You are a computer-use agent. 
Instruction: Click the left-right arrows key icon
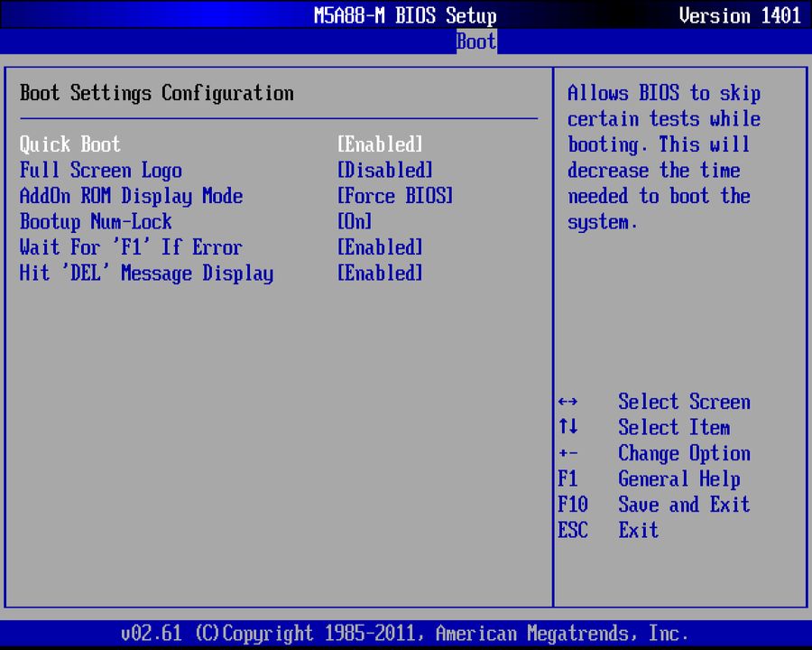[x=568, y=402]
